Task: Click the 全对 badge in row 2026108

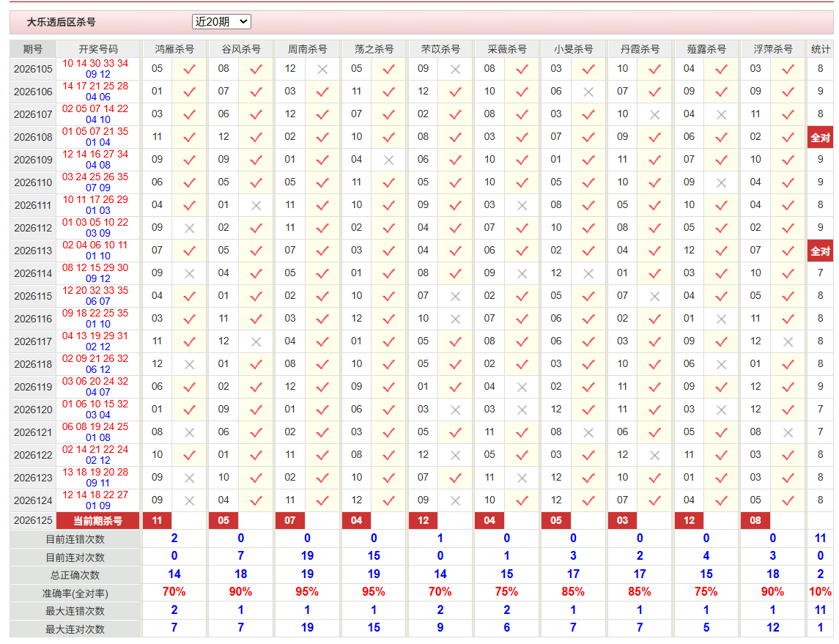Action: coord(820,138)
